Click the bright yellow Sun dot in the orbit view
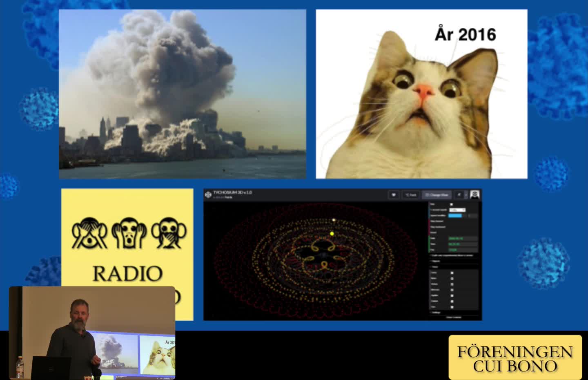The image size is (588, 380). (x=332, y=234)
